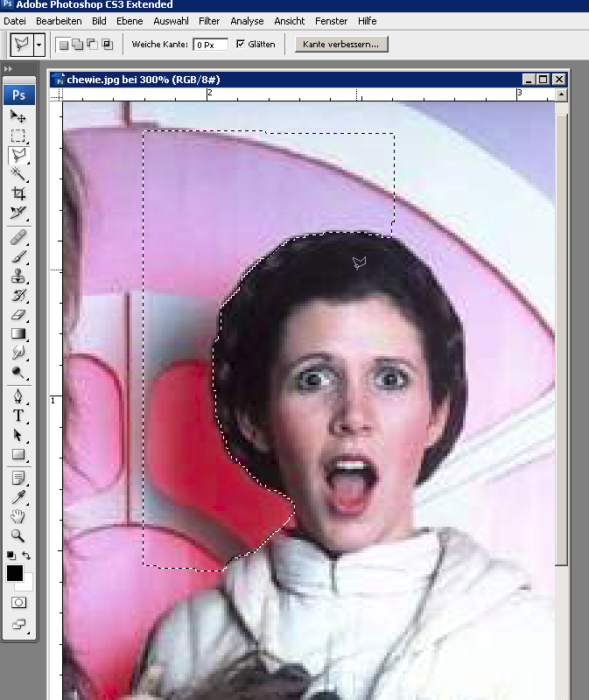The image size is (589, 700).
Task: Swap foreground and background colors
Action: tap(26, 556)
